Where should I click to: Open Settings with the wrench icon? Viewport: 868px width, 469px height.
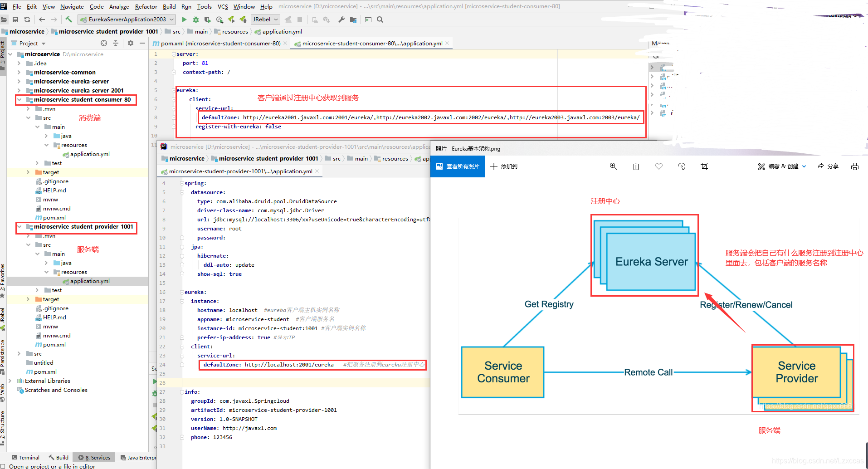coord(341,20)
